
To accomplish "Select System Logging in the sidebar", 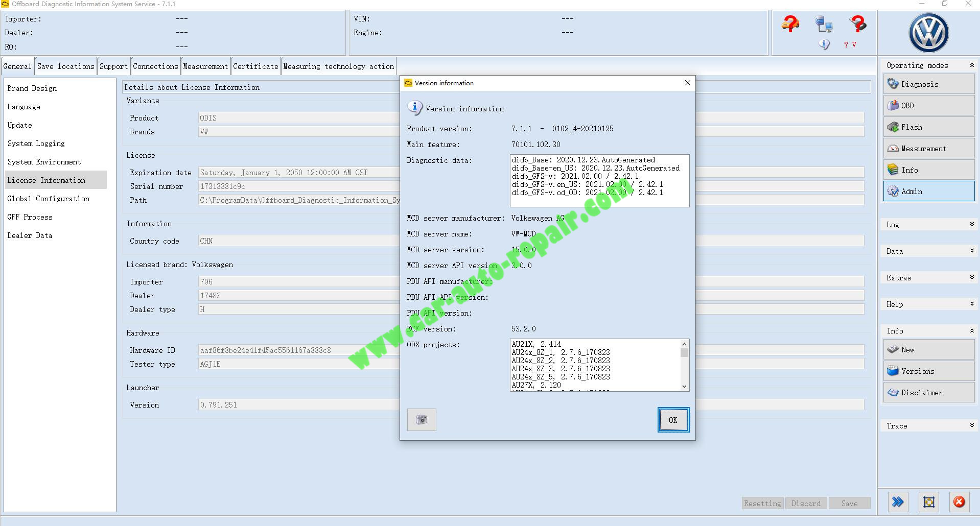I will point(56,144).
